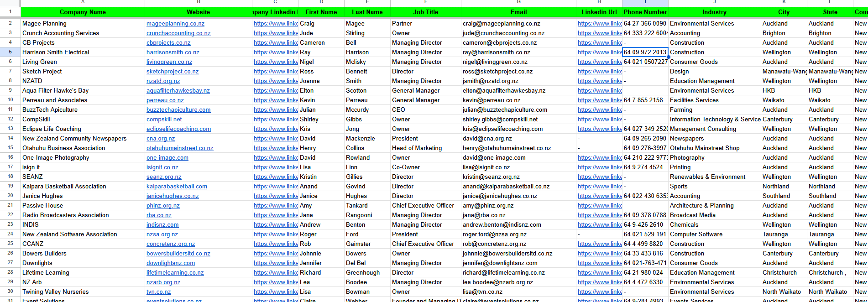Select cell Harrison Smith Electrical
This screenshot has height=302, width=868.
tap(83, 52)
